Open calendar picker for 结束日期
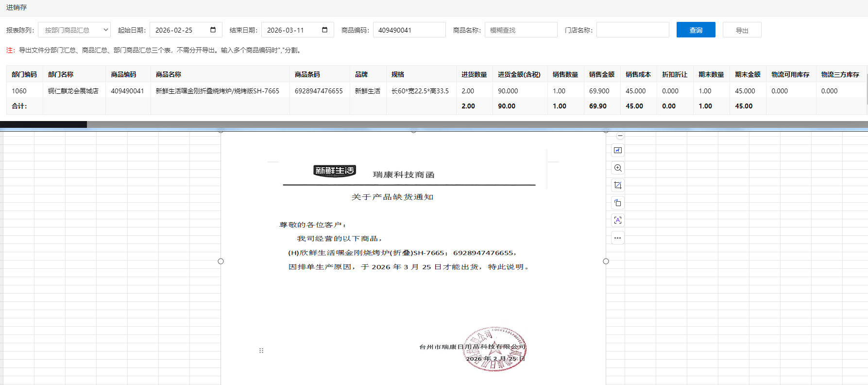 [324, 30]
